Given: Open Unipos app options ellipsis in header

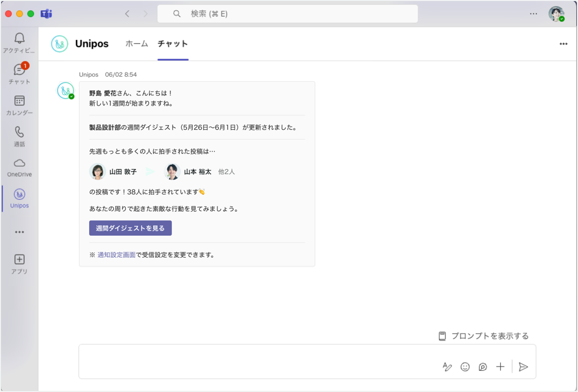Looking at the screenshot, I should tap(563, 43).
